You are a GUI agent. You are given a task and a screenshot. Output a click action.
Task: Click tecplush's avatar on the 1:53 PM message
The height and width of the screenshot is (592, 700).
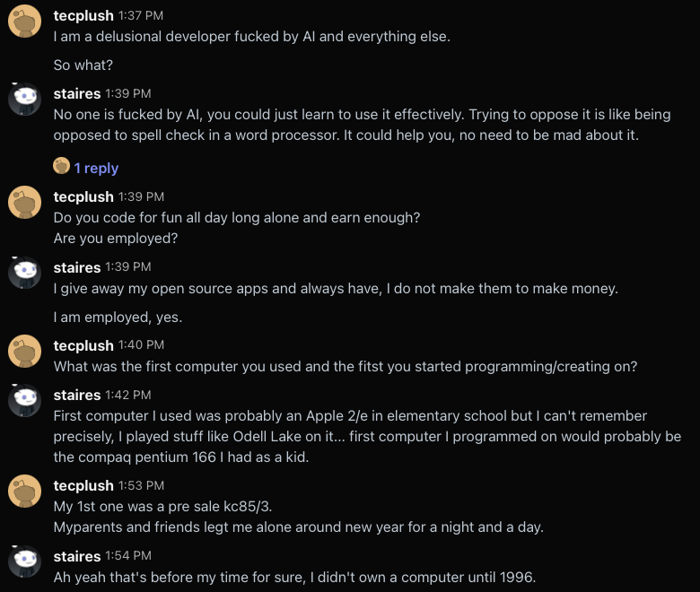coord(24,491)
